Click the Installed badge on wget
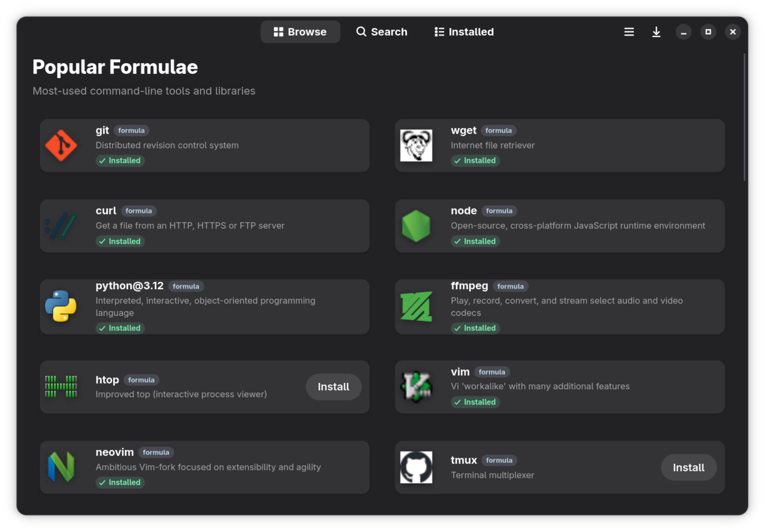Screen dimensions: 765x532 [475, 161]
